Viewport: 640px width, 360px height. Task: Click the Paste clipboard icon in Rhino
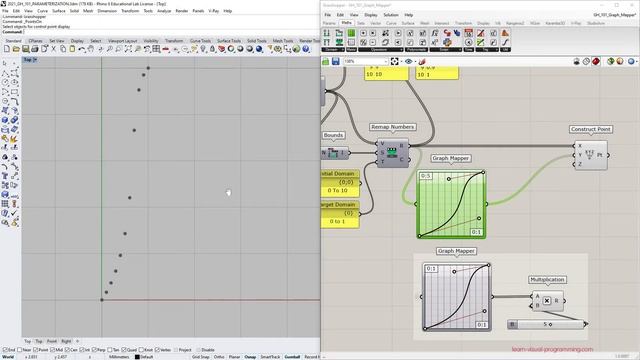click(72, 49)
